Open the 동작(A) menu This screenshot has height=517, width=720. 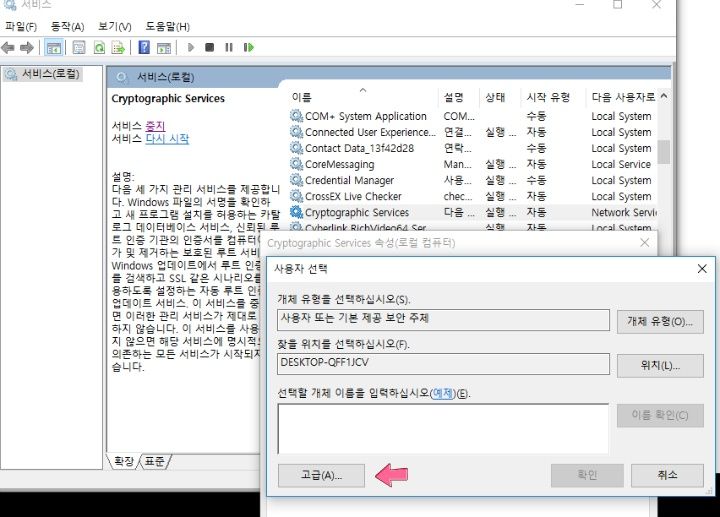coord(68,27)
